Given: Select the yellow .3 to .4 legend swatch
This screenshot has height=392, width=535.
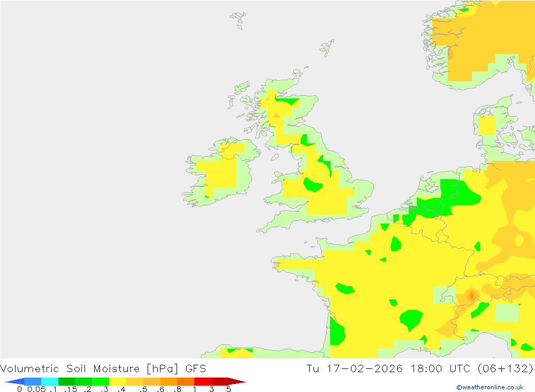Looking at the screenshot, I should point(118,381).
